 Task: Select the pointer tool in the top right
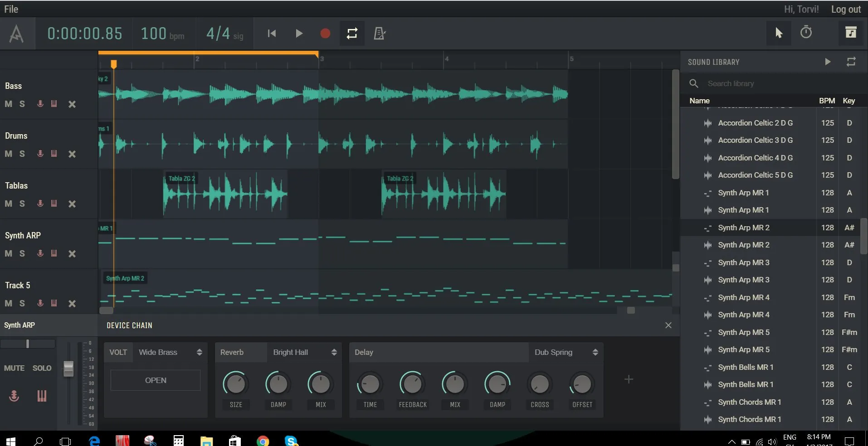[x=779, y=33]
